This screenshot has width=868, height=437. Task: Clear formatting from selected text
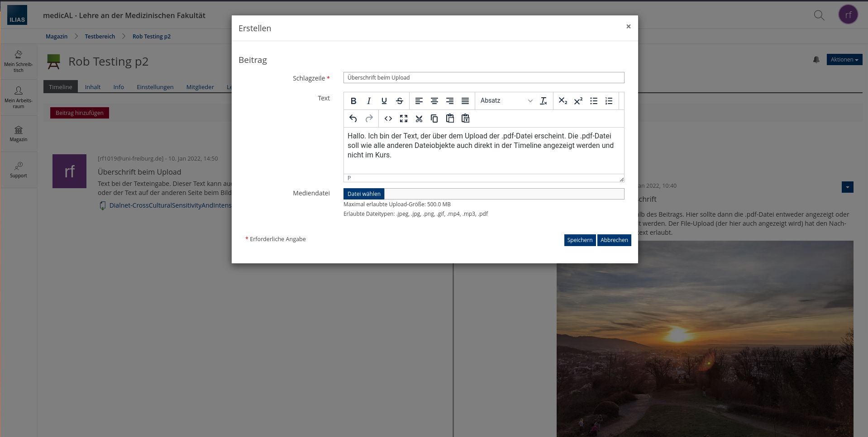pos(544,101)
